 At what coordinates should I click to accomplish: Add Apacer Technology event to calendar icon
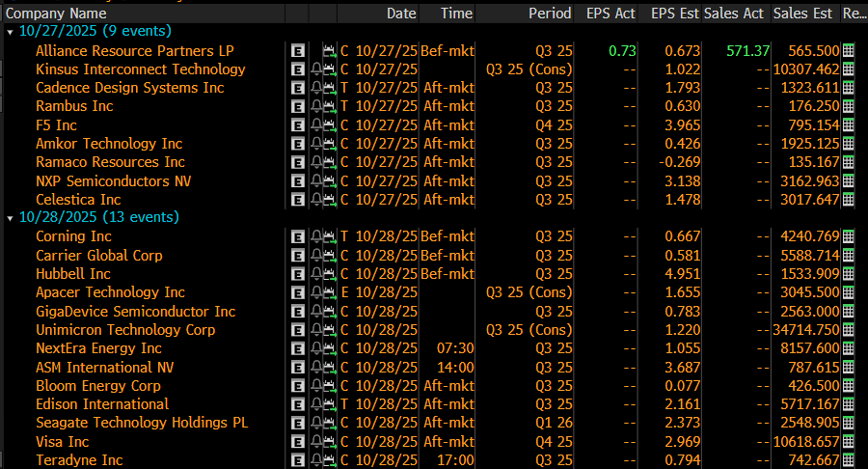click(x=330, y=293)
